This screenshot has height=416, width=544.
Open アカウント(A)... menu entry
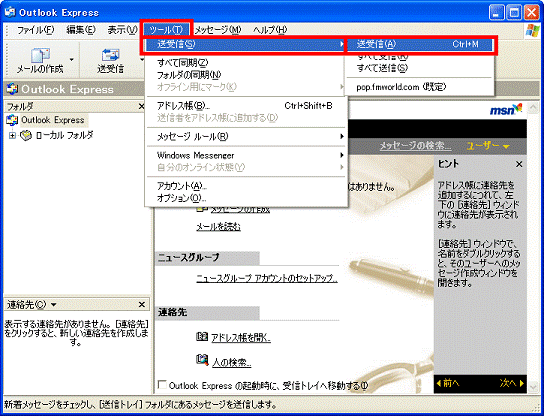[x=182, y=186]
